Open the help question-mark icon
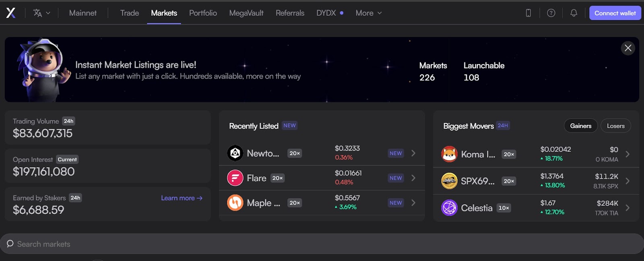The width and height of the screenshot is (644, 261). pyautogui.click(x=551, y=13)
